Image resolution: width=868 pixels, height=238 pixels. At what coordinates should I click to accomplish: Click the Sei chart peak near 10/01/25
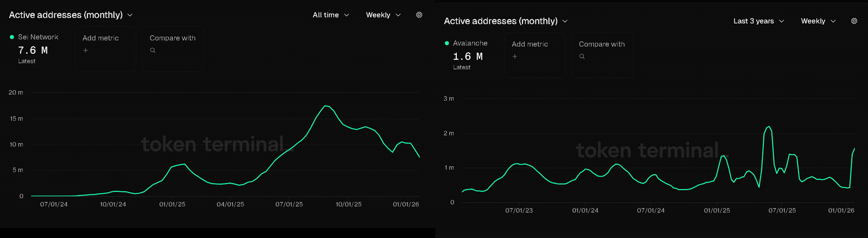pyautogui.click(x=325, y=106)
